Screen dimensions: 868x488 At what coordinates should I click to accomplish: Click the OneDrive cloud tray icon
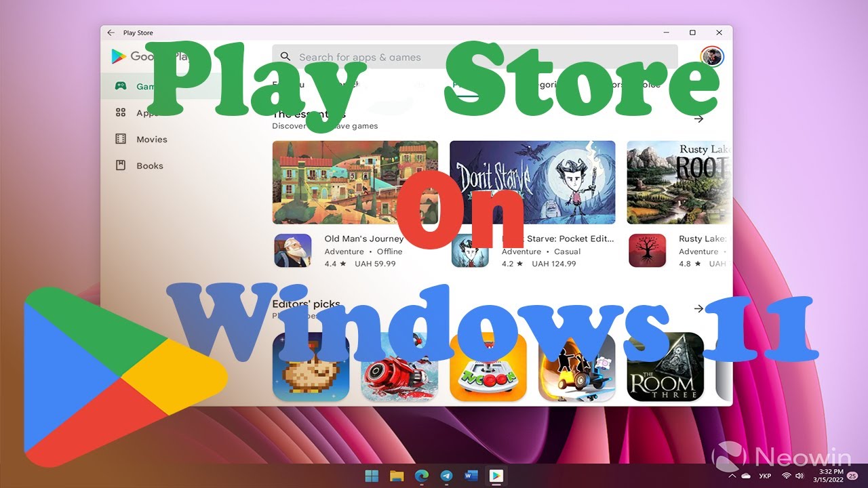point(746,476)
